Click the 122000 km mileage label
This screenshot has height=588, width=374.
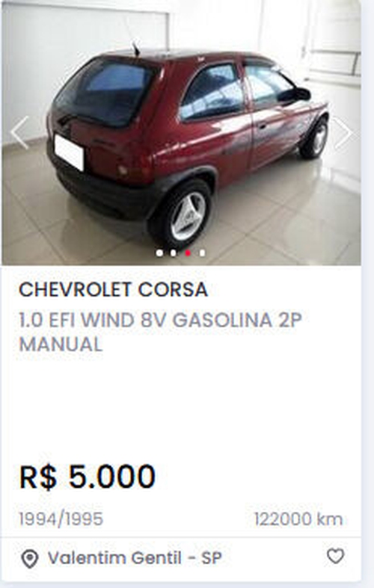pos(298,519)
